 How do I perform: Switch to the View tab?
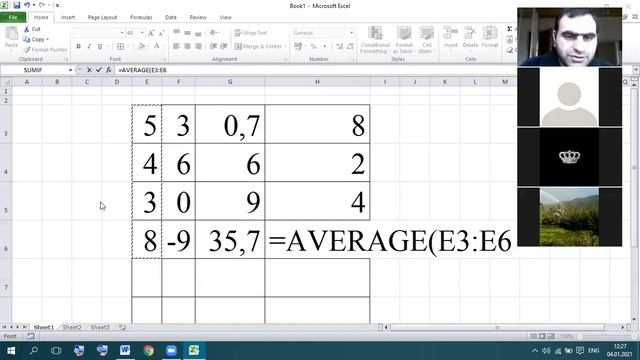tap(225, 17)
